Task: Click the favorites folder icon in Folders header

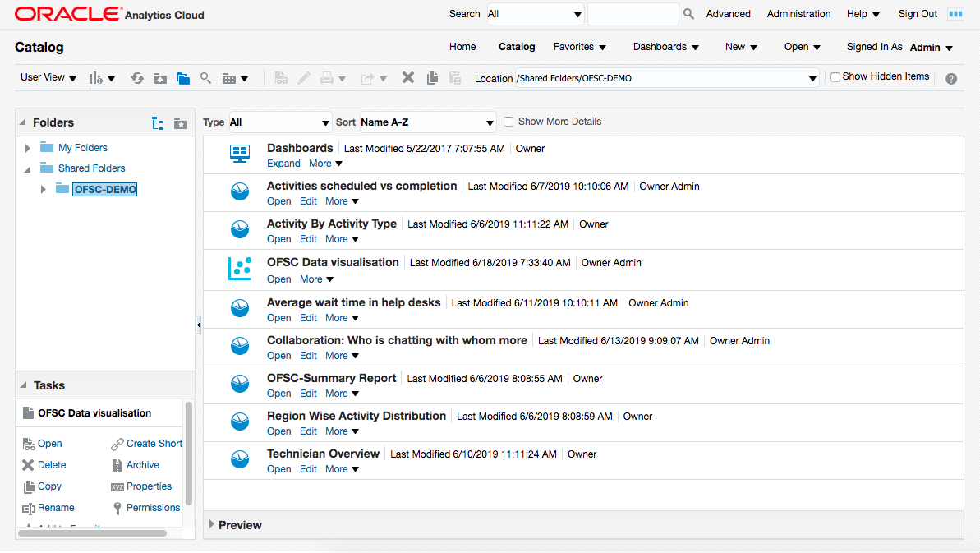Action: (x=181, y=123)
